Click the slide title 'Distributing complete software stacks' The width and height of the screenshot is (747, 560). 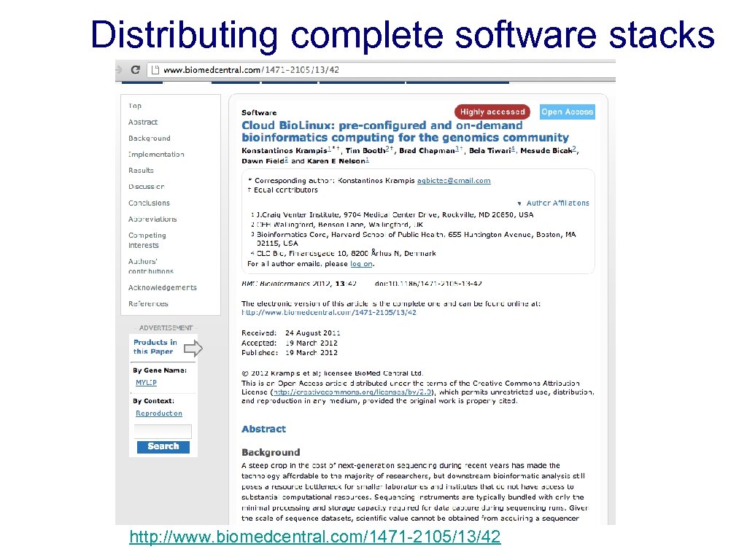(x=403, y=35)
